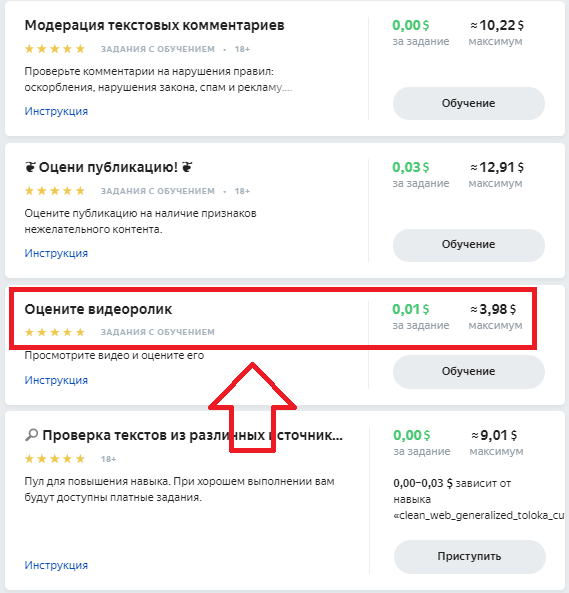Click the emoji icon right of Оцени публикацию
This screenshot has height=593, width=569.
pyautogui.click(x=187, y=167)
